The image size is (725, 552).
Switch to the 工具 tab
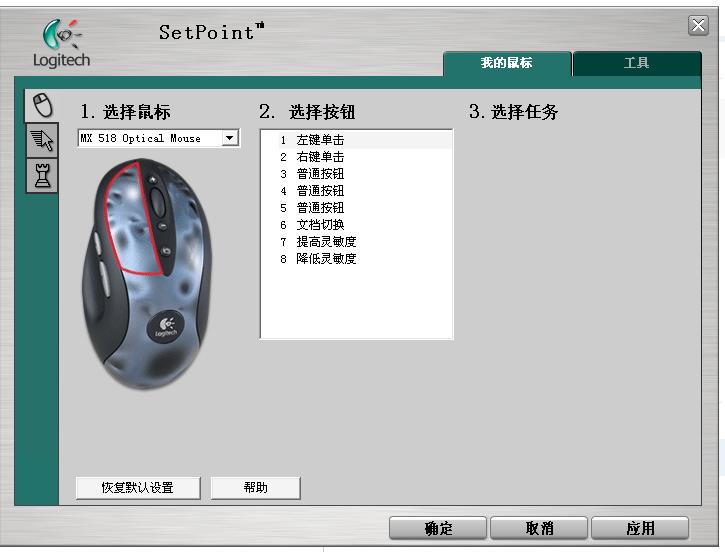point(637,63)
